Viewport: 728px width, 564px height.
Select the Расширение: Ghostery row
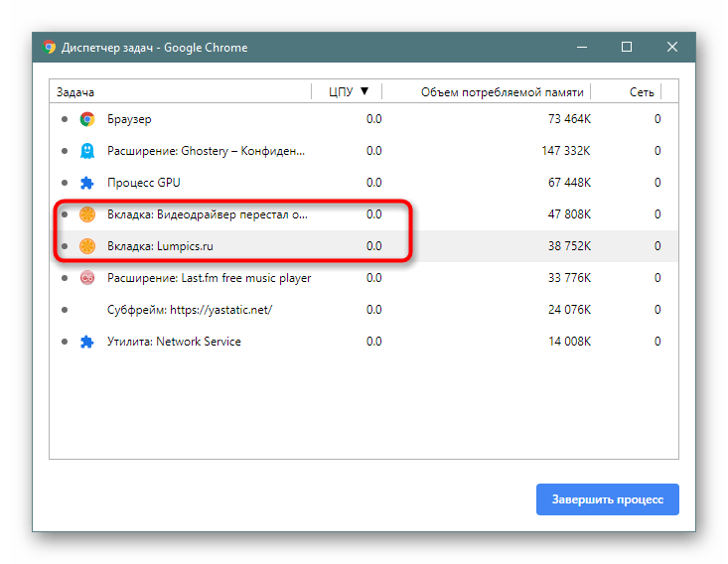(364, 151)
